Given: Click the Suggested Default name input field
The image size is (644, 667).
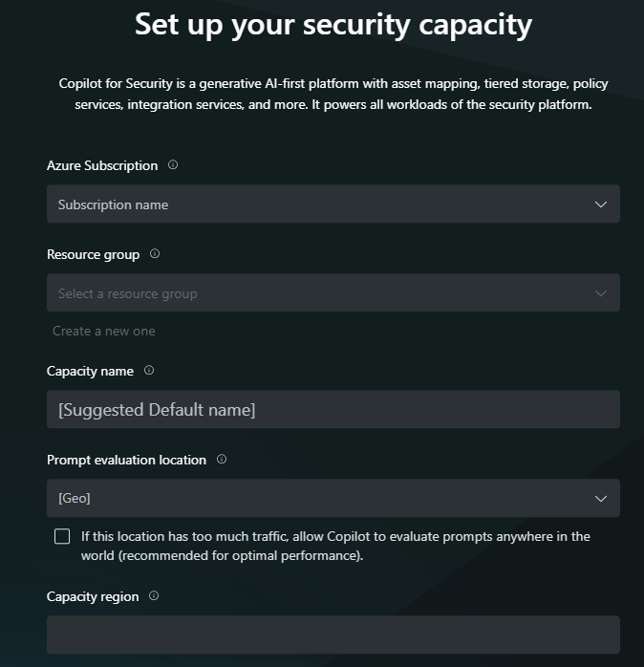Looking at the screenshot, I should pos(333,410).
